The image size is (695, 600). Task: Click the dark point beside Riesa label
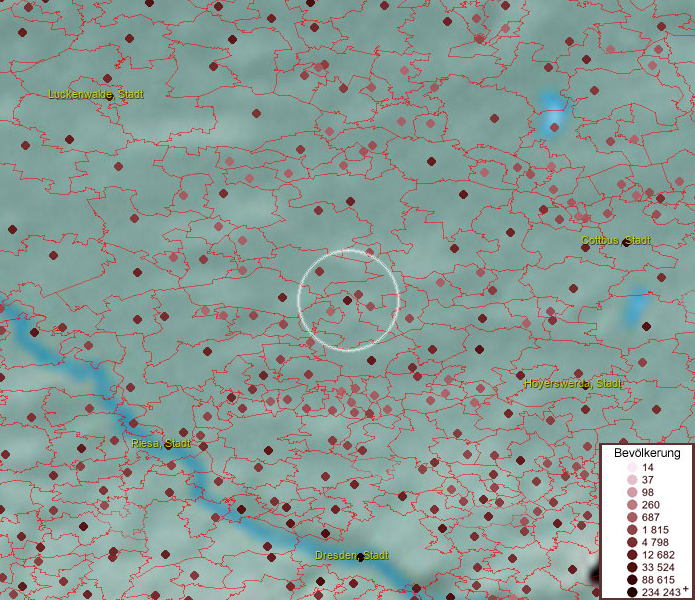click(x=168, y=445)
